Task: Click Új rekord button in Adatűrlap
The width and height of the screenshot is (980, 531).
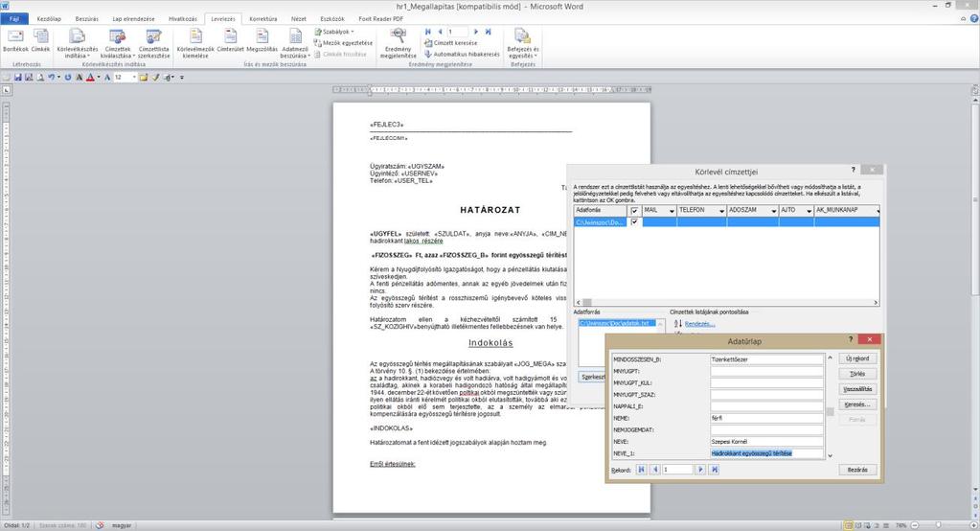Action: (856, 358)
